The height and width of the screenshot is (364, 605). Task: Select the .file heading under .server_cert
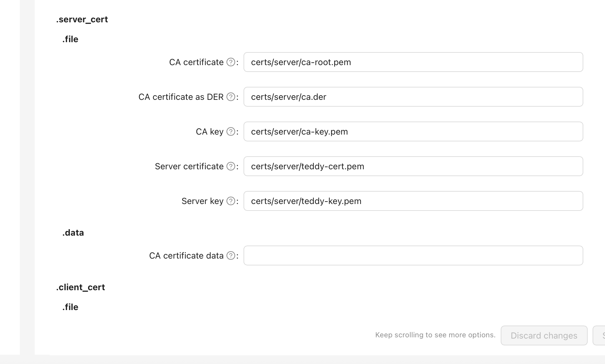70,39
